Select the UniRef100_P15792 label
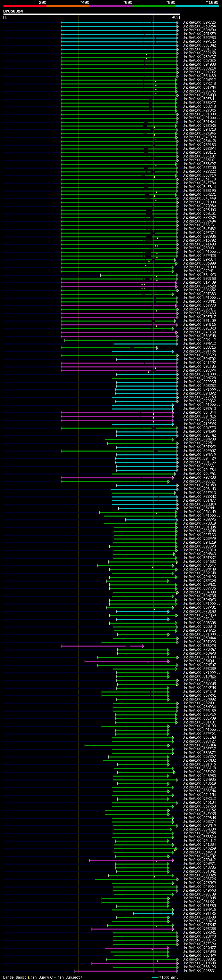Screen dimensions: 222x980 click(x=199, y=241)
